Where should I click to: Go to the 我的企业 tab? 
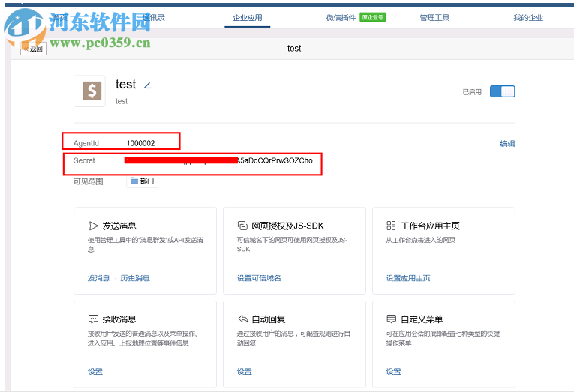coord(528,17)
